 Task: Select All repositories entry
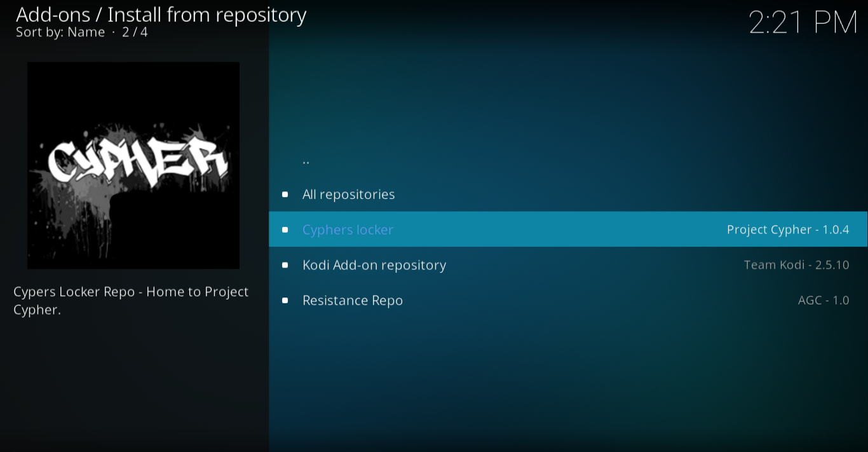(568, 194)
